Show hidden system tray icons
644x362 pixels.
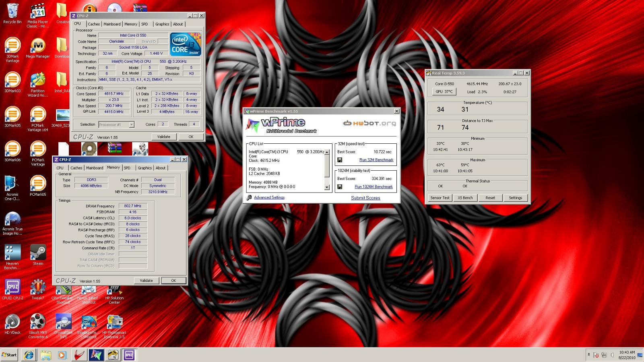click(589, 355)
